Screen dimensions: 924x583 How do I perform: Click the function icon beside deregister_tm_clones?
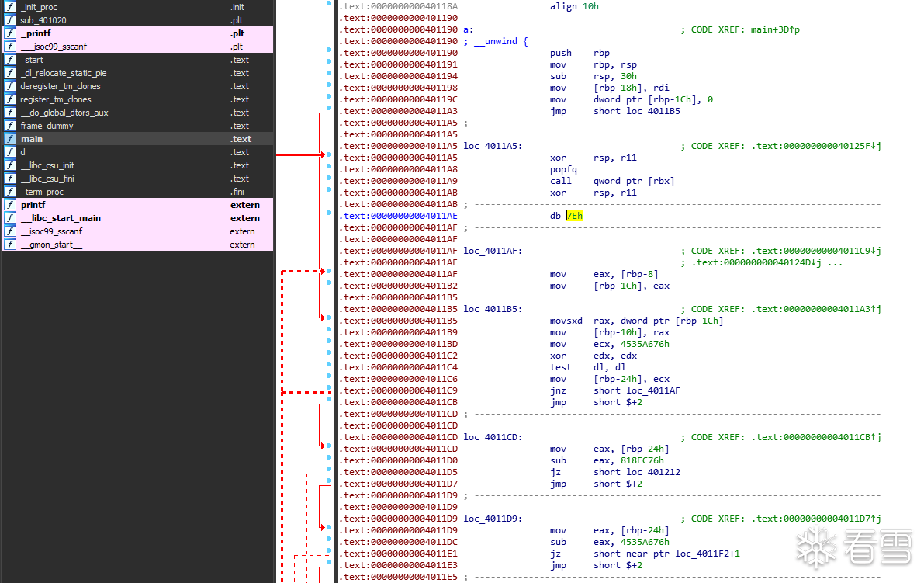(x=10, y=86)
